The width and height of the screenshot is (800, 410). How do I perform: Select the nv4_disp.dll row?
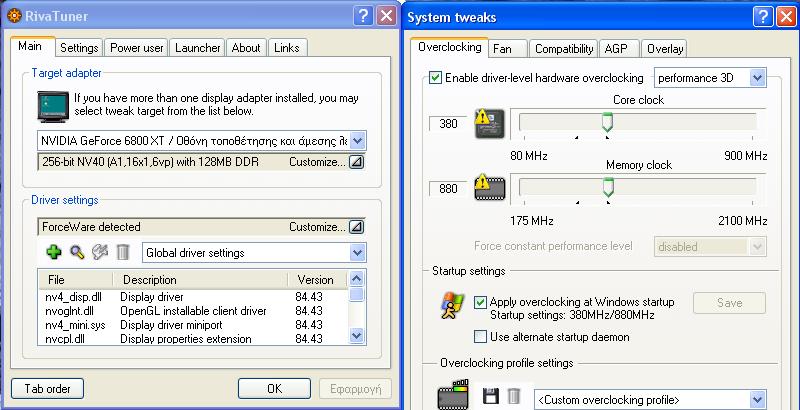coord(194,297)
